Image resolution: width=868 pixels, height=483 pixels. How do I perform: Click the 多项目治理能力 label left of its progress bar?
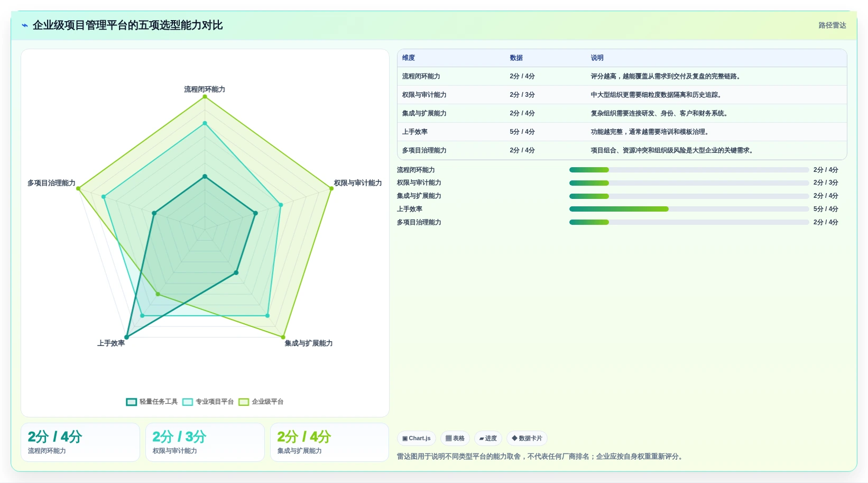click(x=419, y=222)
